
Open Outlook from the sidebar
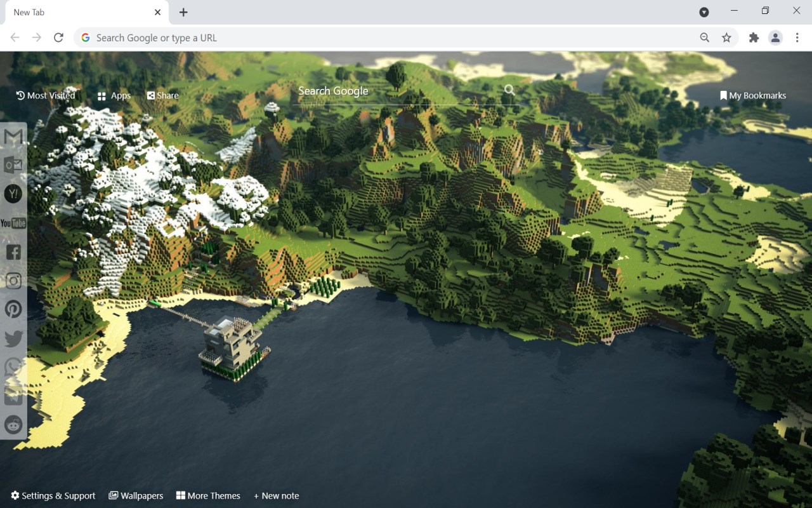click(13, 165)
